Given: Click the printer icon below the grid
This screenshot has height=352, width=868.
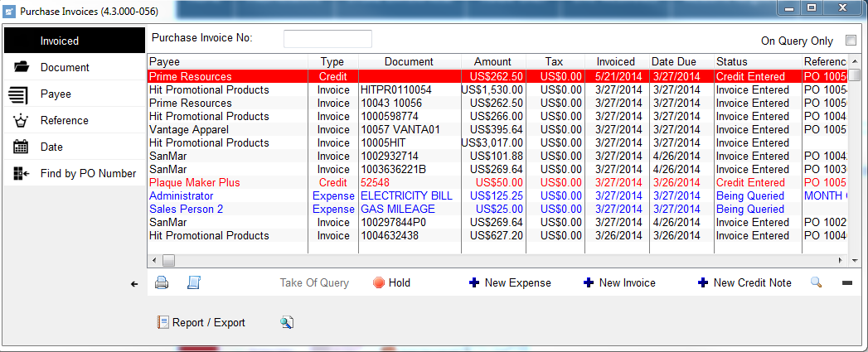Looking at the screenshot, I should click(161, 282).
